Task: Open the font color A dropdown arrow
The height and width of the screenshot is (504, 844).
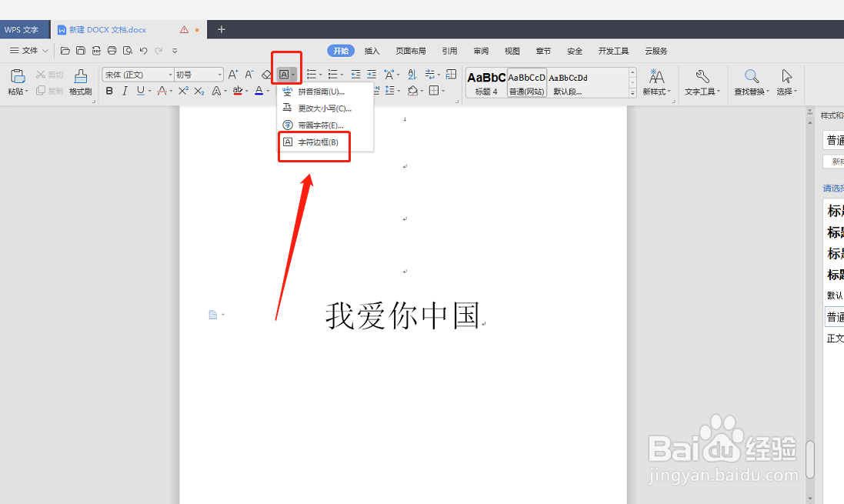Action: click(x=269, y=91)
